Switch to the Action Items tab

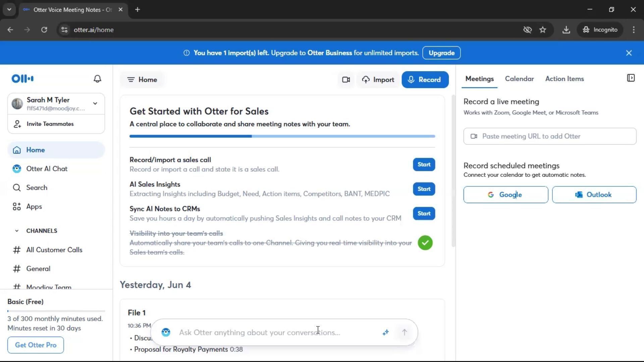pos(564,79)
